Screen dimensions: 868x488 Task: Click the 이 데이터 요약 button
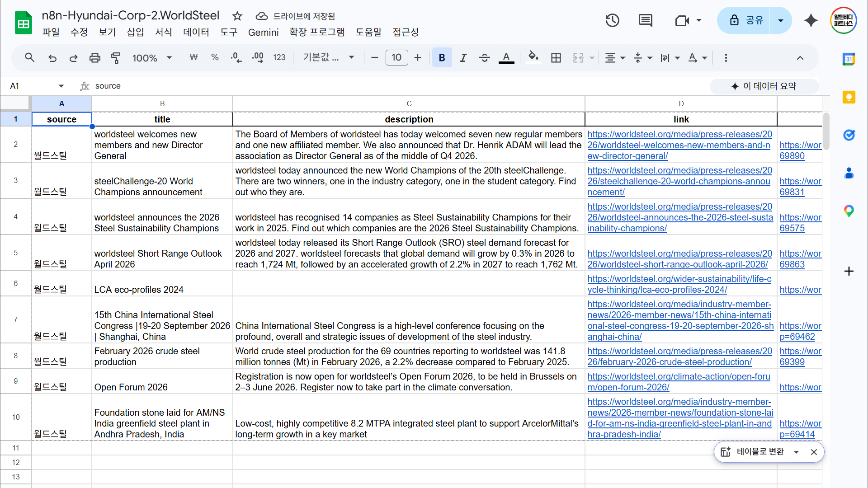point(764,86)
